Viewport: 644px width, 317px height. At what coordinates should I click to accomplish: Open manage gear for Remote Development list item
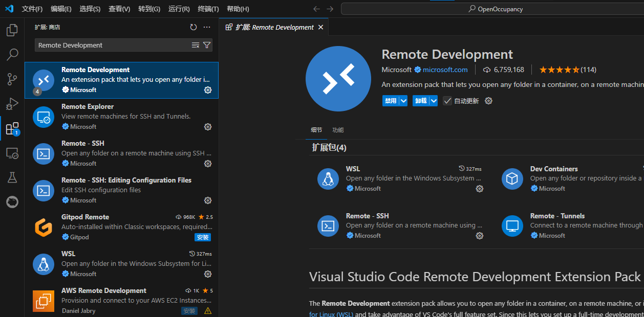[x=208, y=90]
